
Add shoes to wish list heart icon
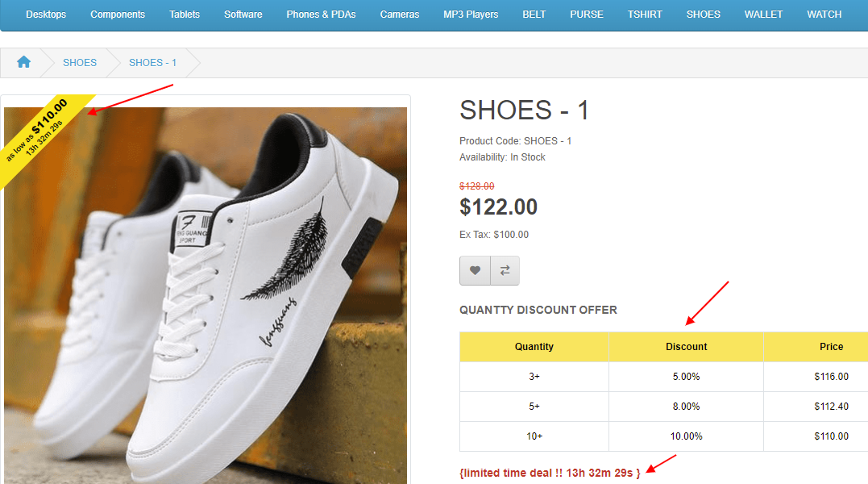475,271
